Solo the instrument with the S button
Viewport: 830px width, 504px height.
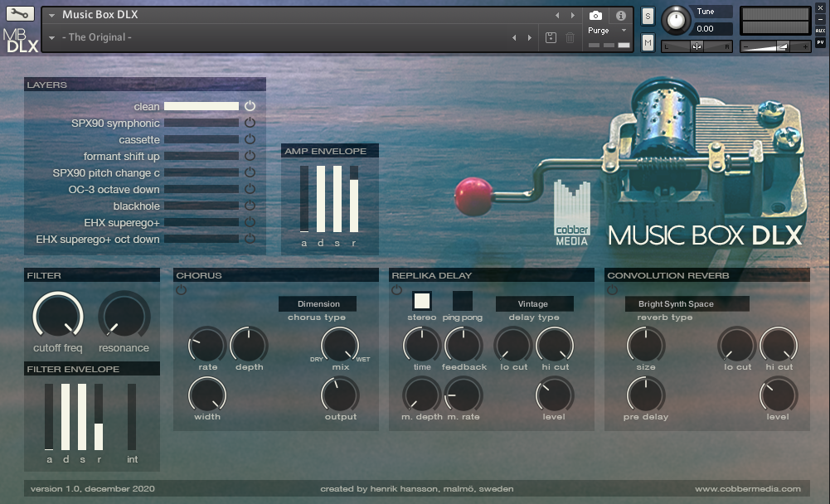coord(648,17)
